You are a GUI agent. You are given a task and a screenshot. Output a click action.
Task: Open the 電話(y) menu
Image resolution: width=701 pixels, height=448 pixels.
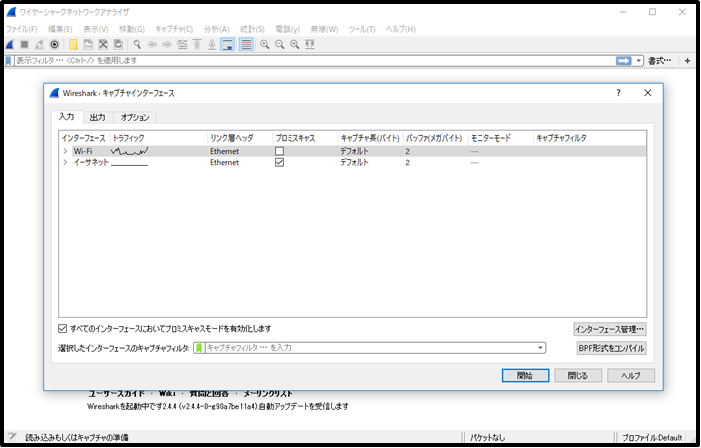click(x=287, y=29)
